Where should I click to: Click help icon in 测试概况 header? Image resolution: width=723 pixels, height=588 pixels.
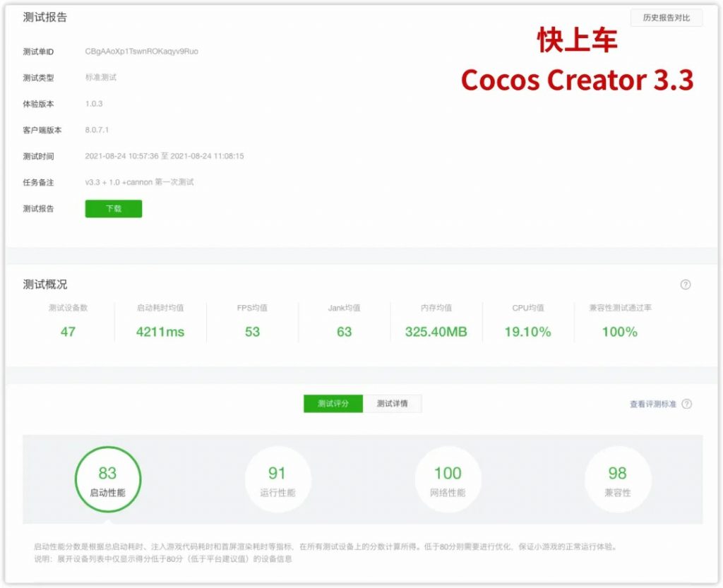[x=686, y=284]
